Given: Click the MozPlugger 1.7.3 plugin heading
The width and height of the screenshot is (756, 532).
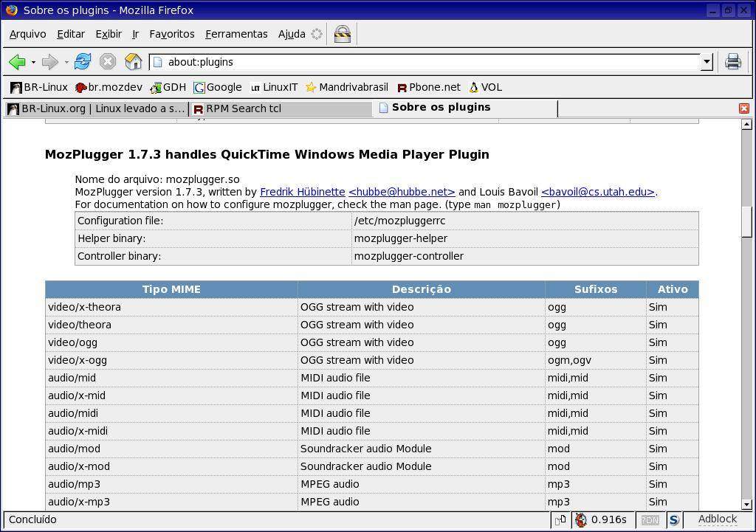Looking at the screenshot, I should coord(267,155).
